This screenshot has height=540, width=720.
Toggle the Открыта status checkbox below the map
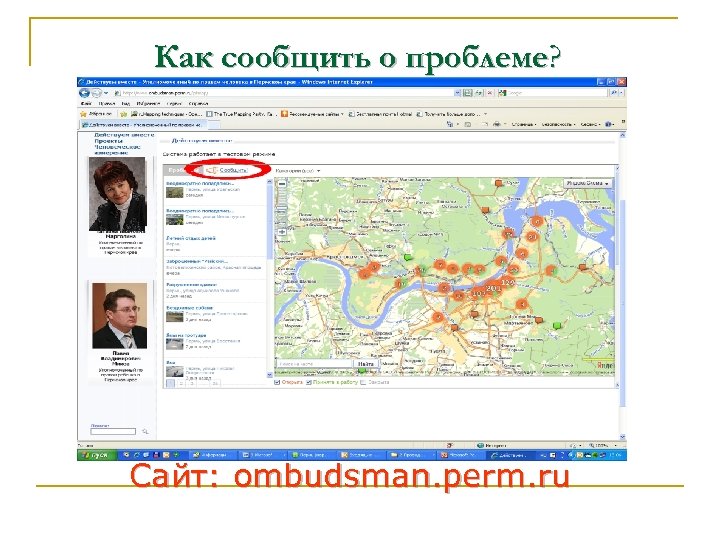point(277,382)
